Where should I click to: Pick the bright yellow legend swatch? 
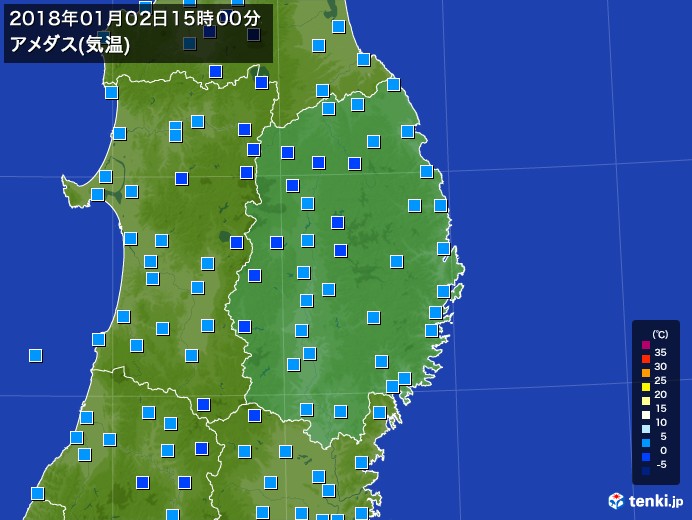click(x=646, y=387)
